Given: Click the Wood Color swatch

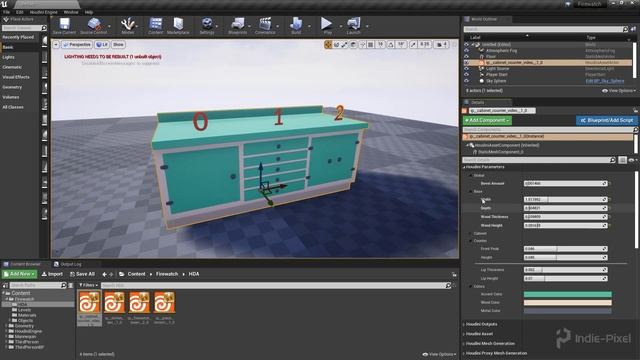Looking at the screenshot, I should pyautogui.click(x=568, y=302).
